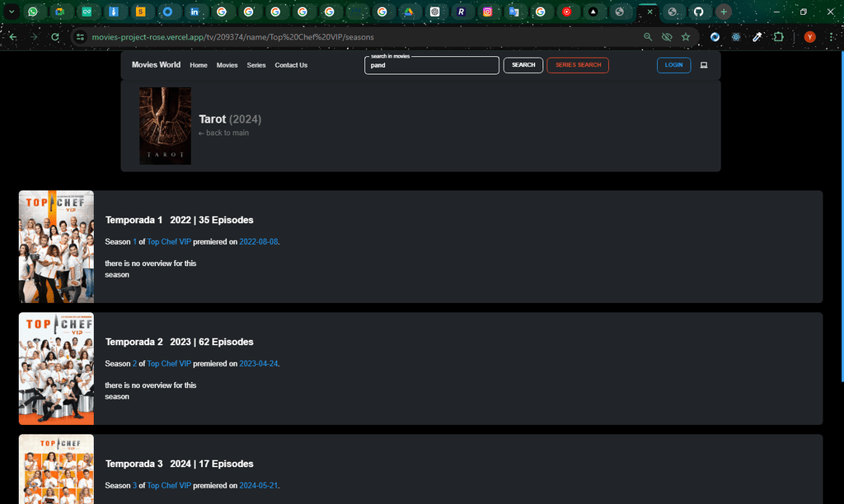
Task: Switch to the Google Drive tab
Action: pyautogui.click(x=409, y=12)
